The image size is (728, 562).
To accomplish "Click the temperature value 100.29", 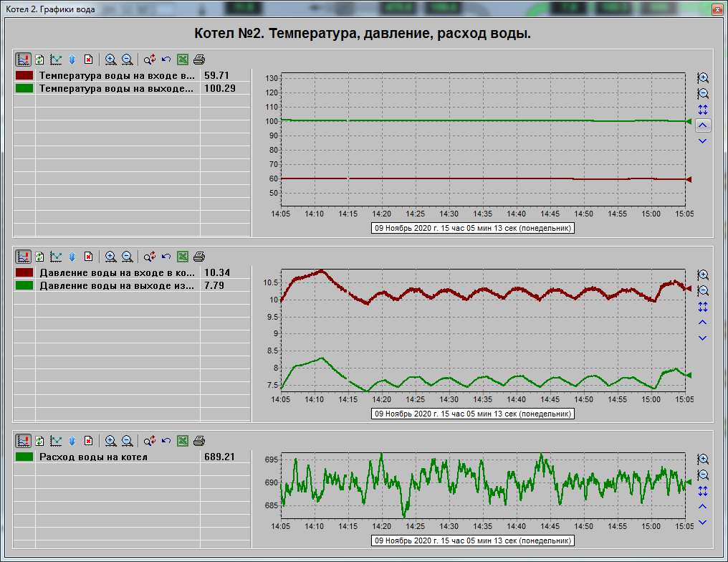I will coord(219,88).
